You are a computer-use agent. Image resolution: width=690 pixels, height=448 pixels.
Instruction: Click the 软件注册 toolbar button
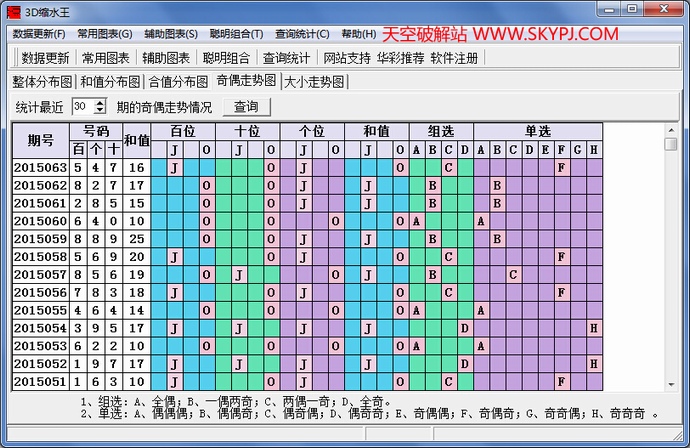[x=454, y=58]
